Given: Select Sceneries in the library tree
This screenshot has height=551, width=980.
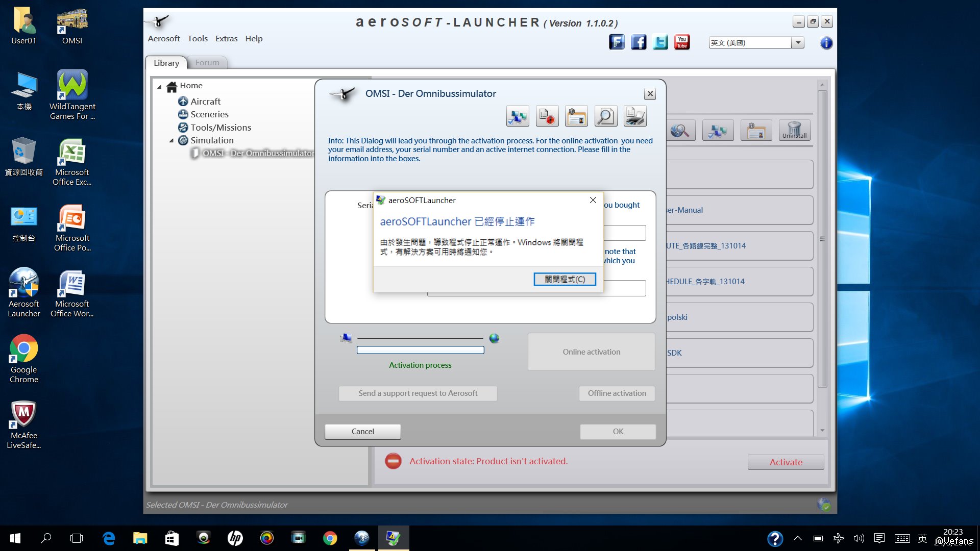Looking at the screenshot, I should pyautogui.click(x=209, y=114).
